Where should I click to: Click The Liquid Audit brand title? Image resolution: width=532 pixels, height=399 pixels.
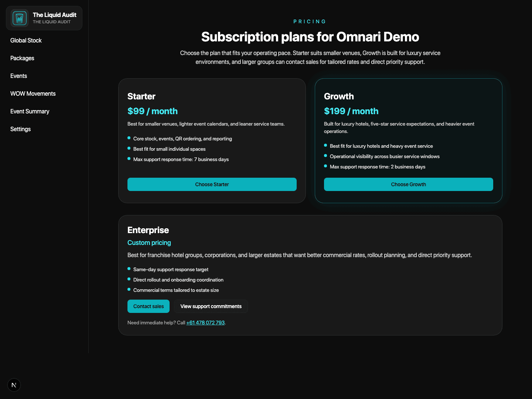[x=54, y=15]
